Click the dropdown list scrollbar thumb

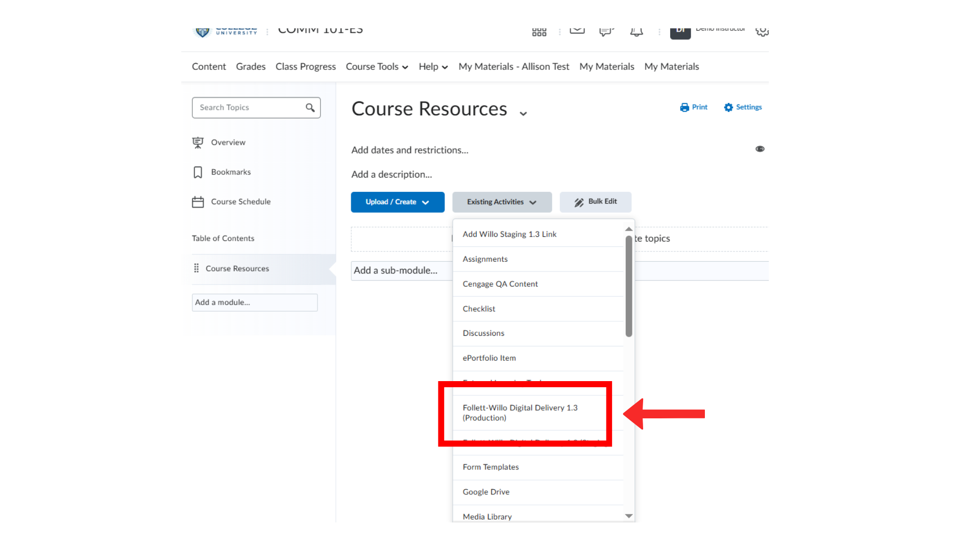coord(629,286)
